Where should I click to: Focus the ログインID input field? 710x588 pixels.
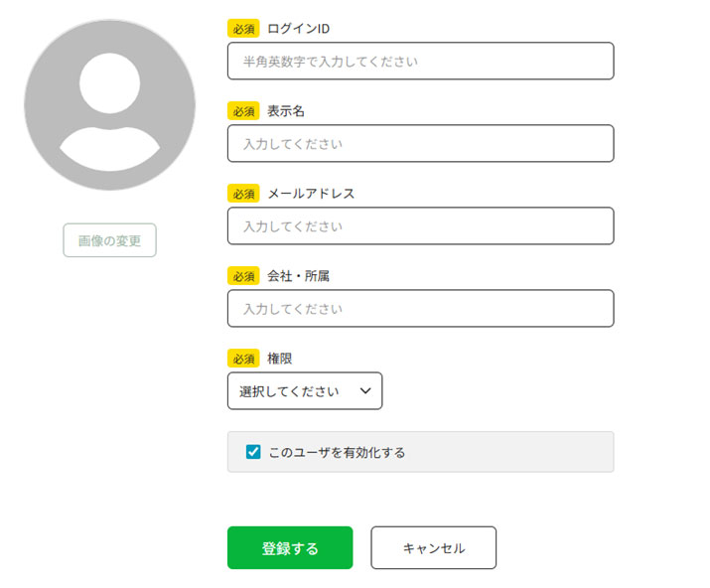coord(420,61)
